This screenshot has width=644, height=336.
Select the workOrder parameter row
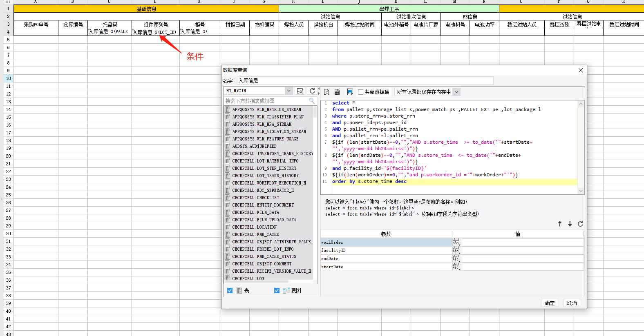point(386,242)
